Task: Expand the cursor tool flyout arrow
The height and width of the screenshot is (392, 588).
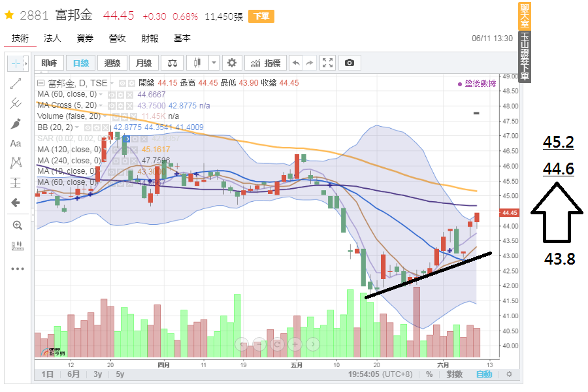Action: [26, 64]
